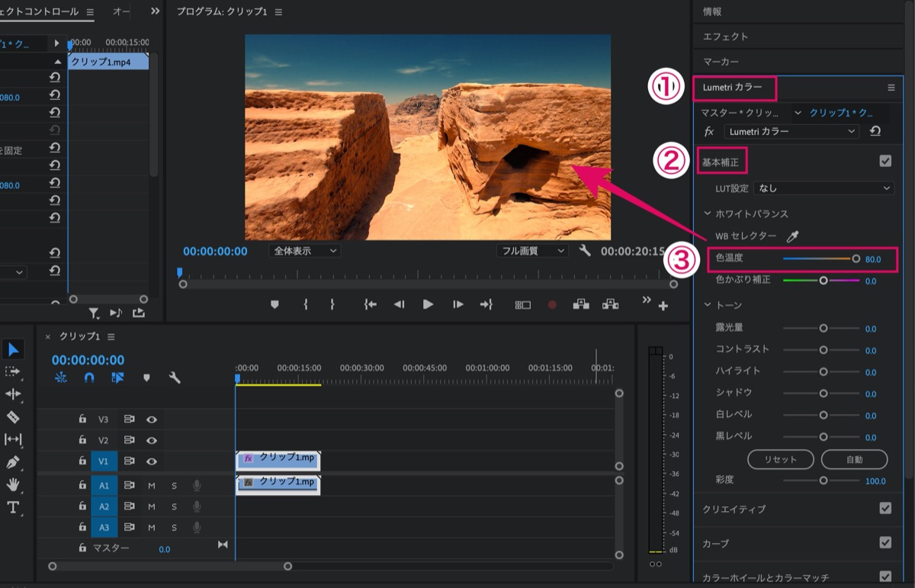The height and width of the screenshot is (588, 915).
Task: Open フル画質 playback resolution dropdown
Action: coord(532,251)
